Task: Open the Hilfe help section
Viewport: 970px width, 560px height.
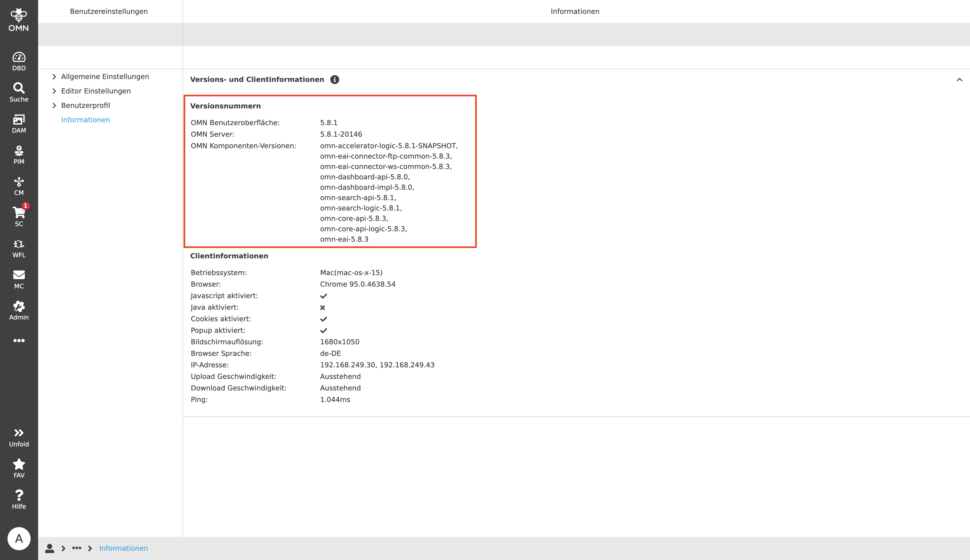Action: point(19,499)
